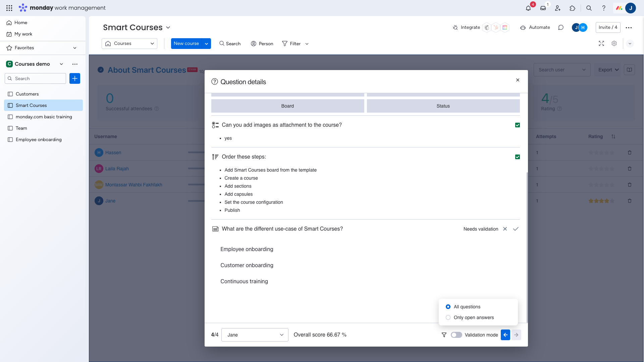The height and width of the screenshot is (362, 644).
Task: Open the board three-dot options menu
Action: click(x=629, y=27)
